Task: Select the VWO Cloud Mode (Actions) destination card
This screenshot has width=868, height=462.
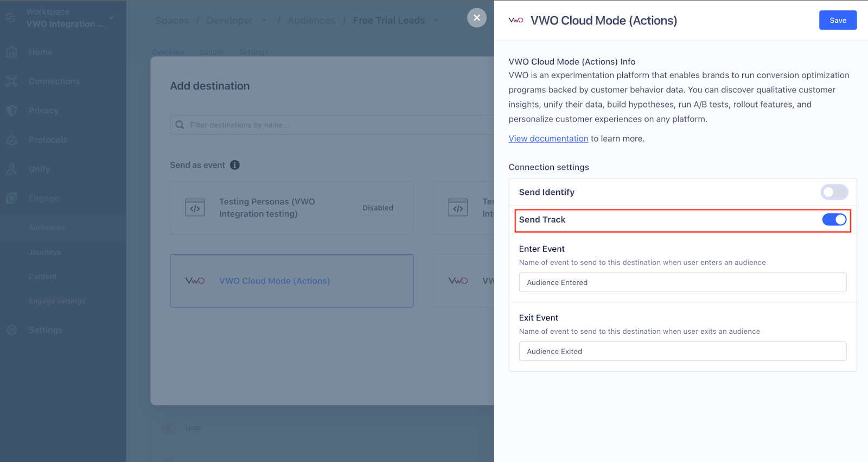Action: 291,281
